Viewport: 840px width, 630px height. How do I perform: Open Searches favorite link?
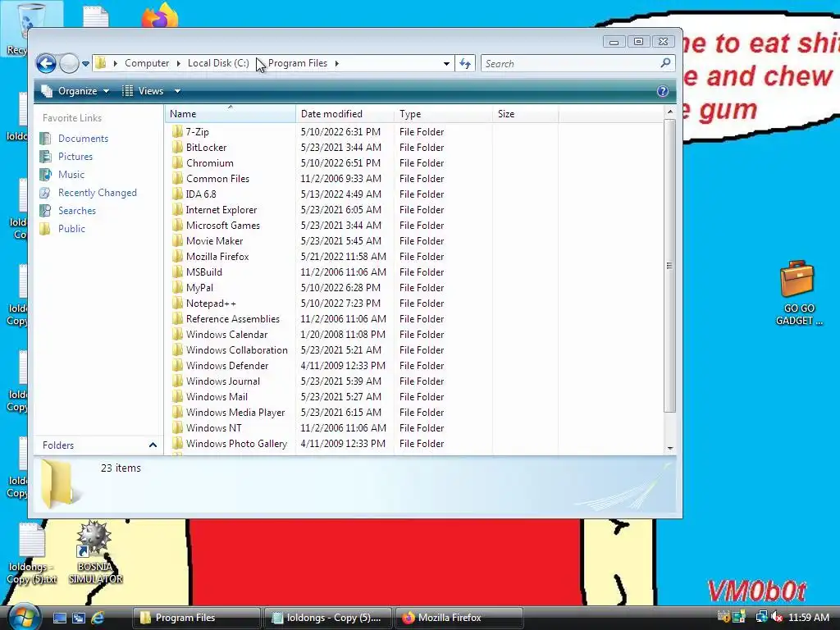pyautogui.click(x=77, y=211)
